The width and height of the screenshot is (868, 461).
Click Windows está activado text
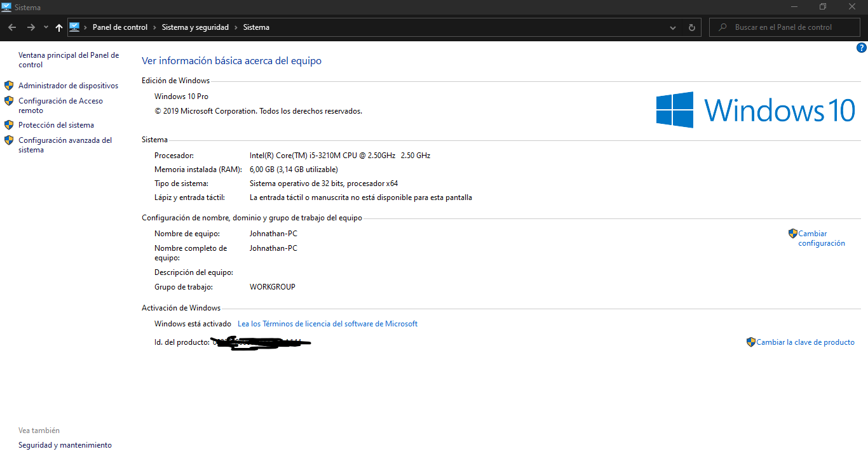(x=193, y=324)
